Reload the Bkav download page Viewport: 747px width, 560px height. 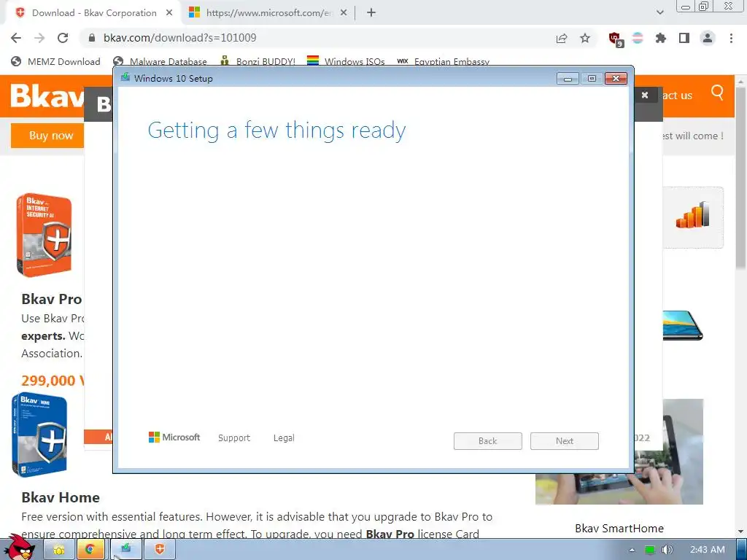coord(63,38)
